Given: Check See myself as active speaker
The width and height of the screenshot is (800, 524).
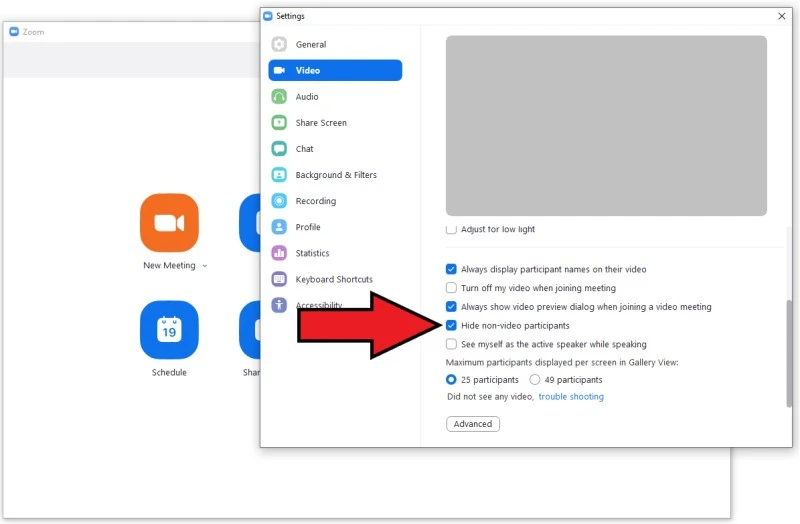Looking at the screenshot, I should point(452,344).
